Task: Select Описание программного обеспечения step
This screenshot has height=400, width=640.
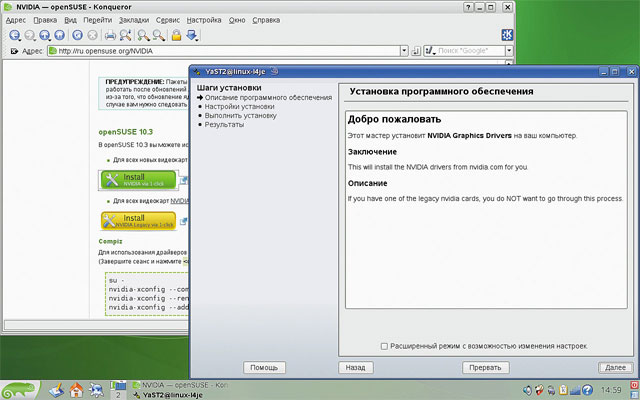Action: tap(268, 98)
